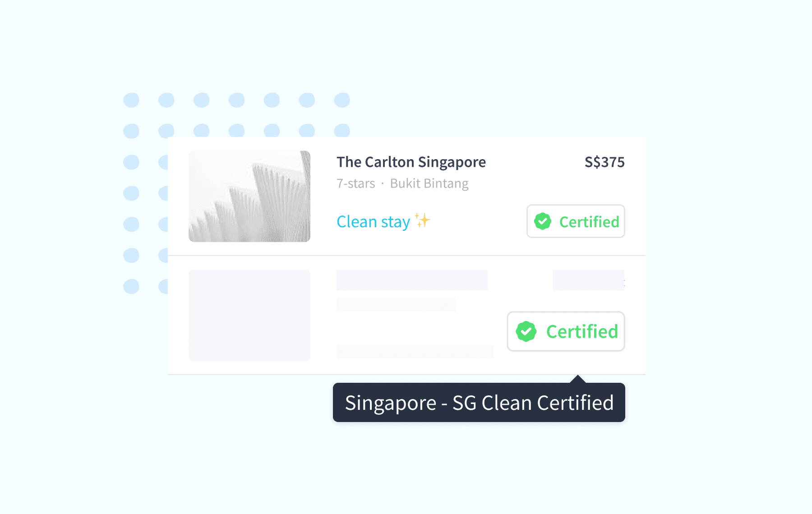Click the first Certified badge button

(x=576, y=221)
